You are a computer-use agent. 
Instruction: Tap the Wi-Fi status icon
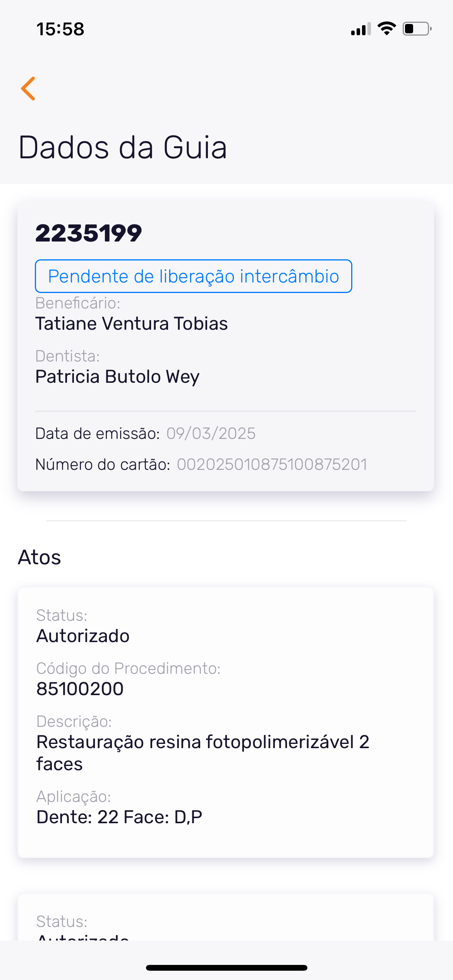(386, 29)
